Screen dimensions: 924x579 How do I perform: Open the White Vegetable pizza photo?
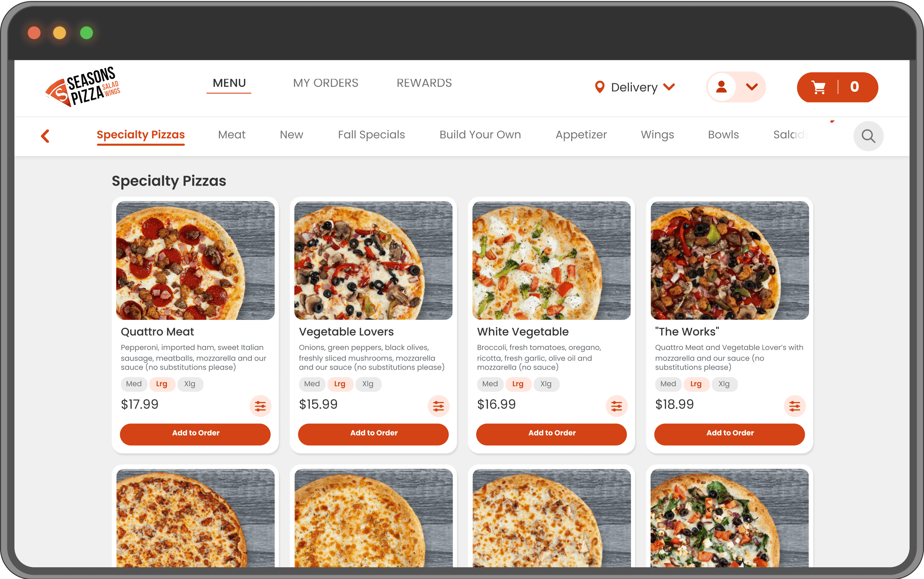tap(551, 260)
